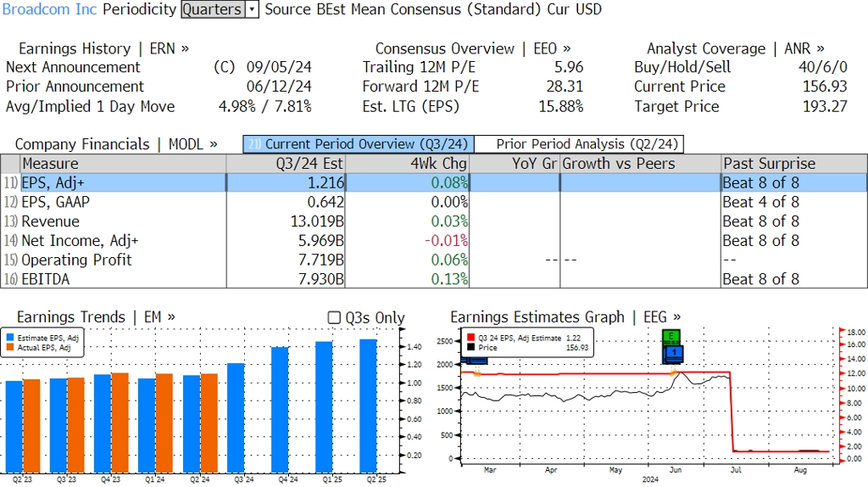
Task: Click black Price legend swatch
Action: [x=470, y=347]
